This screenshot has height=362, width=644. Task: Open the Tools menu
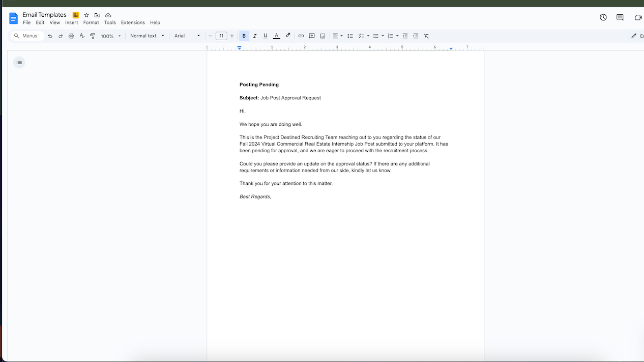110,22
